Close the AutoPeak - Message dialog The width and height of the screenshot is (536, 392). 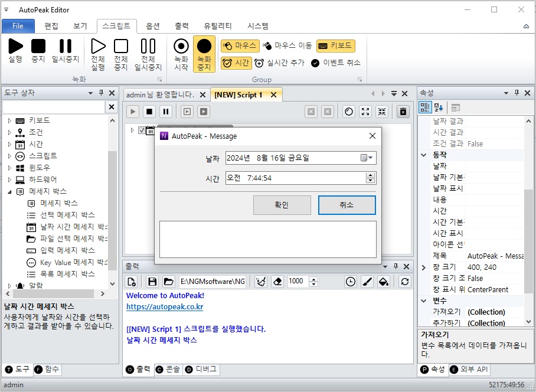372,136
